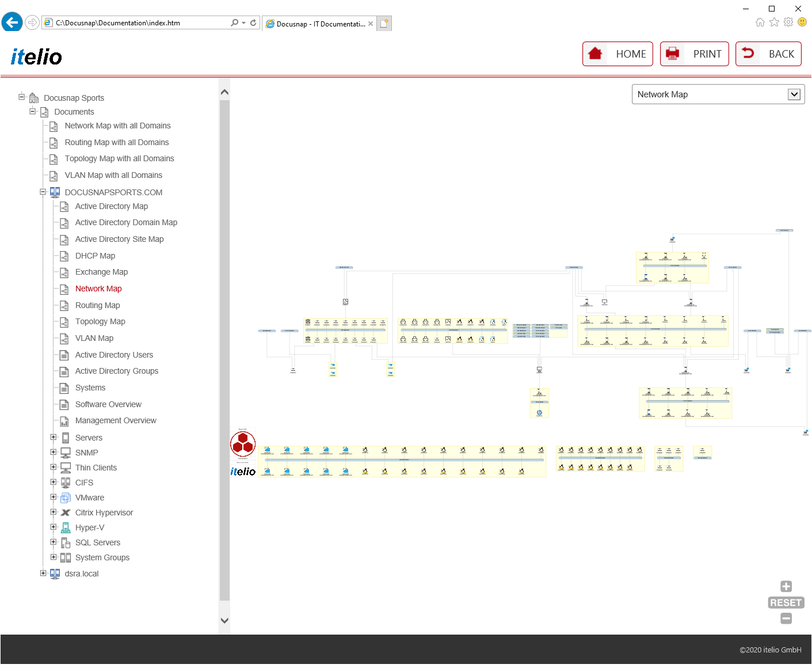812x668 pixels.
Task: Click the Docusnap Sports building icon
Action: point(34,98)
